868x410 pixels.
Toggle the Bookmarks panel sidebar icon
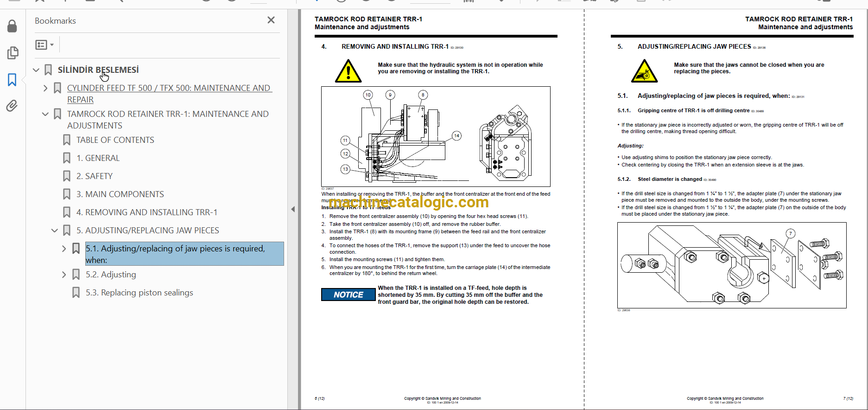coord(13,80)
